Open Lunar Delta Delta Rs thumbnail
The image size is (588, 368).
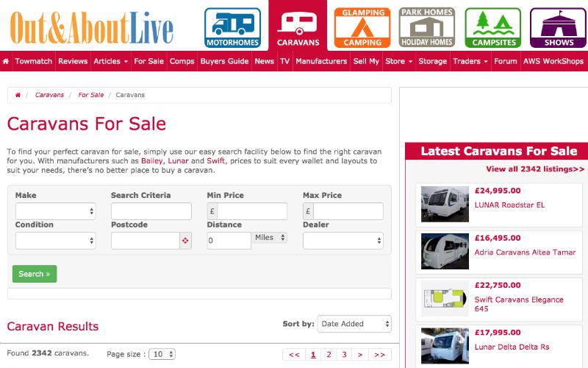[445, 346]
